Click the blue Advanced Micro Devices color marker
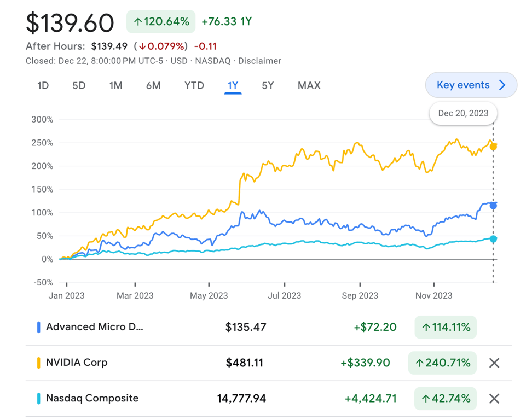 tap(38, 327)
